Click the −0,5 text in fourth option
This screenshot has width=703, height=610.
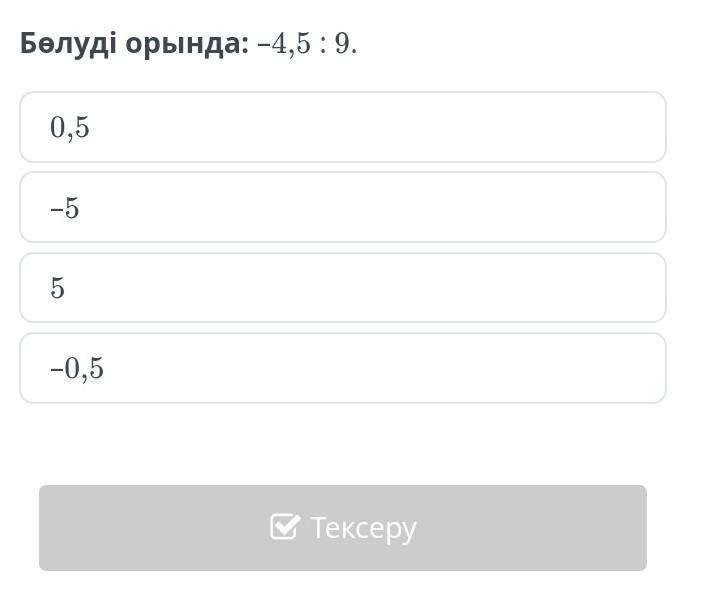tap(77, 369)
